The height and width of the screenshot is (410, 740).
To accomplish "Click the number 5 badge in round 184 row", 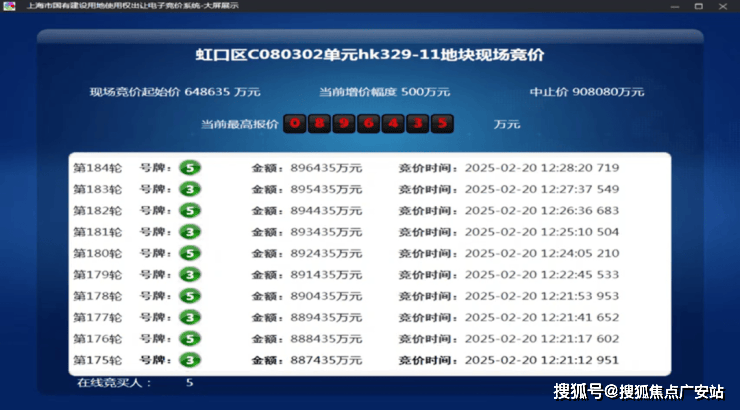I will 190,167.
